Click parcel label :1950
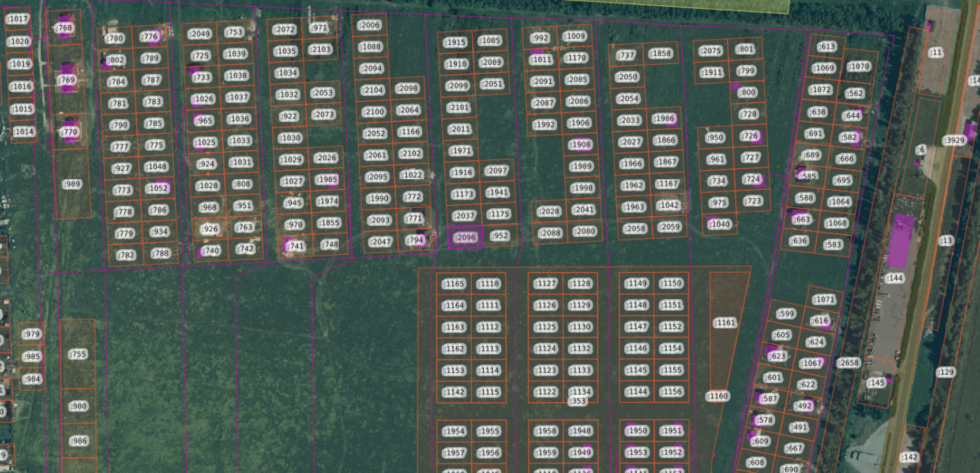 [637, 430]
